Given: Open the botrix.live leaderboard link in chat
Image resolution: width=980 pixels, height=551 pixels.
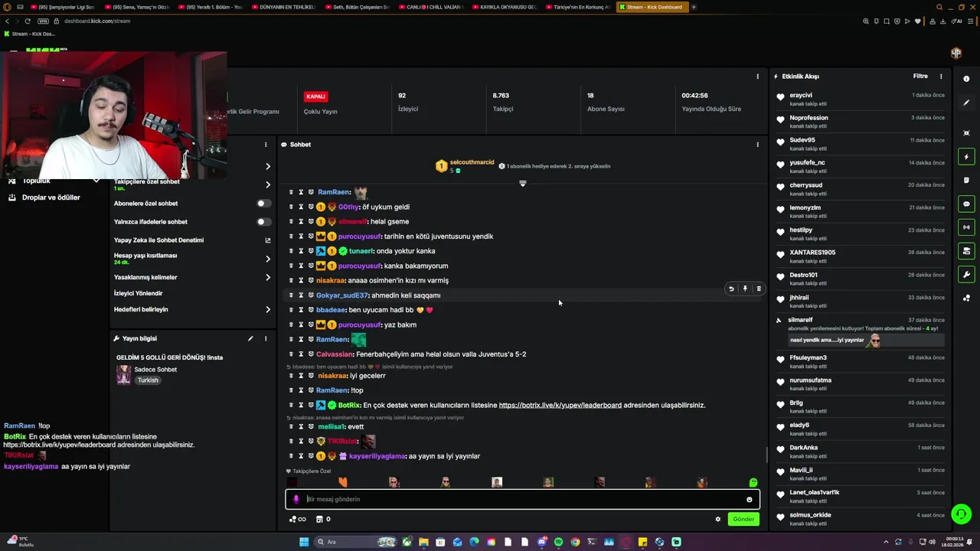Looking at the screenshot, I should point(560,405).
